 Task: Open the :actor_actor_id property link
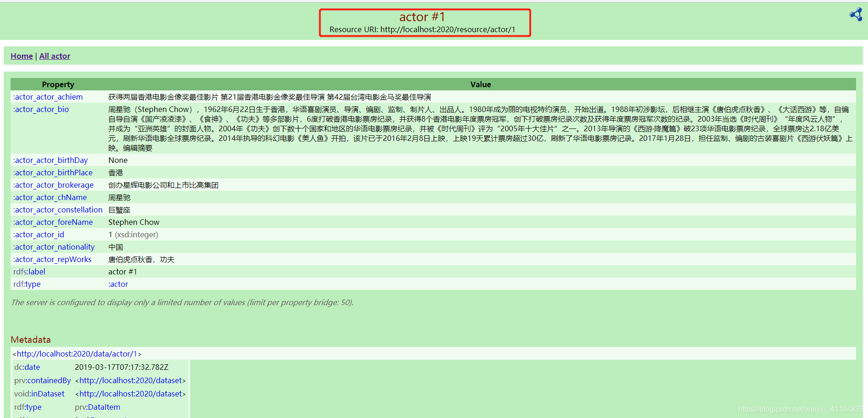(x=39, y=234)
